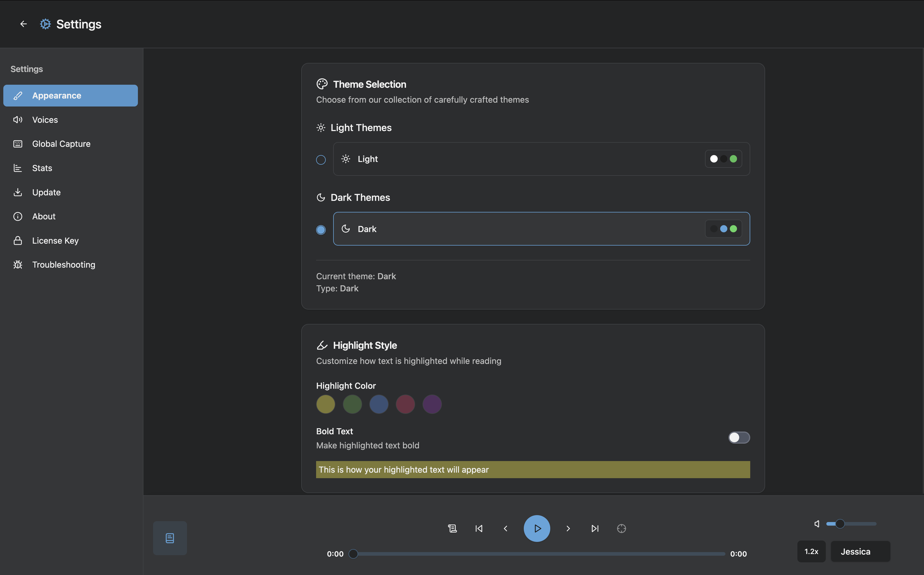Click the speaker mute icon

(x=817, y=524)
